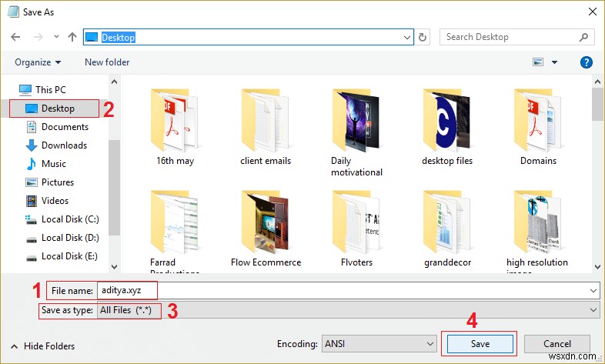Open Pictures in the navigation pane
Screen dimensions: 605x364
coord(50,182)
